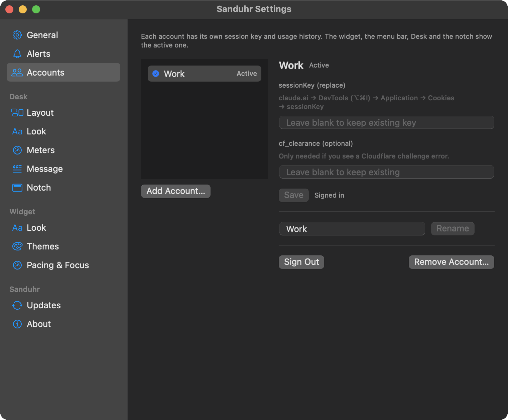Open Pacing & Focus section
508x420 pixels.
tap(63, 265)
